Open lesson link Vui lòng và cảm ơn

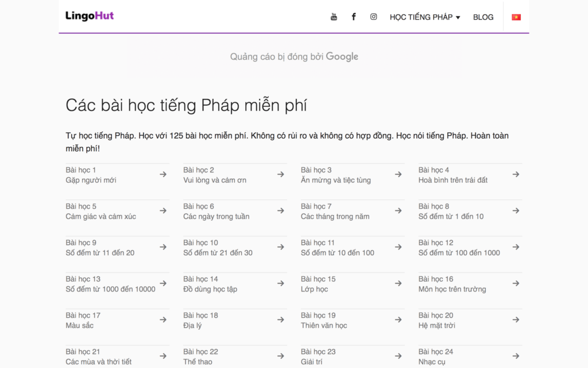[x=215, y=180]
